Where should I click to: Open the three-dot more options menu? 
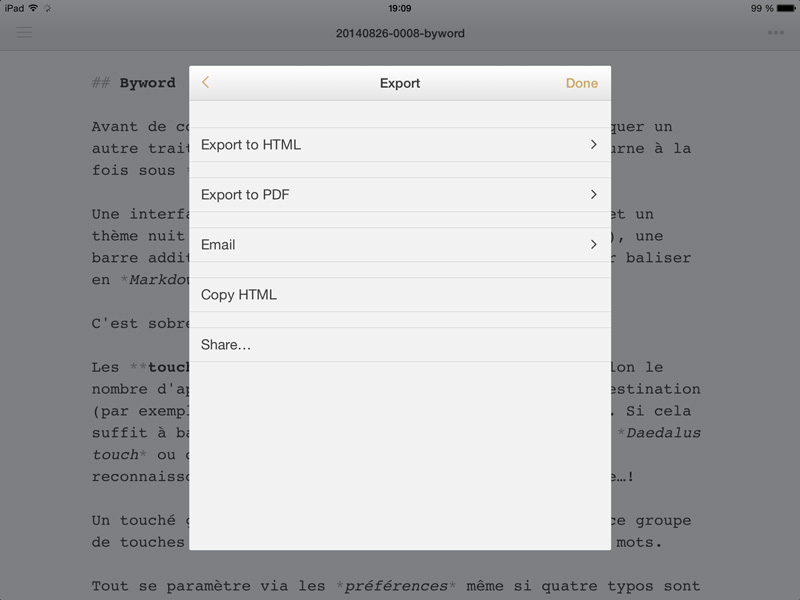click(x=776, y=33)
